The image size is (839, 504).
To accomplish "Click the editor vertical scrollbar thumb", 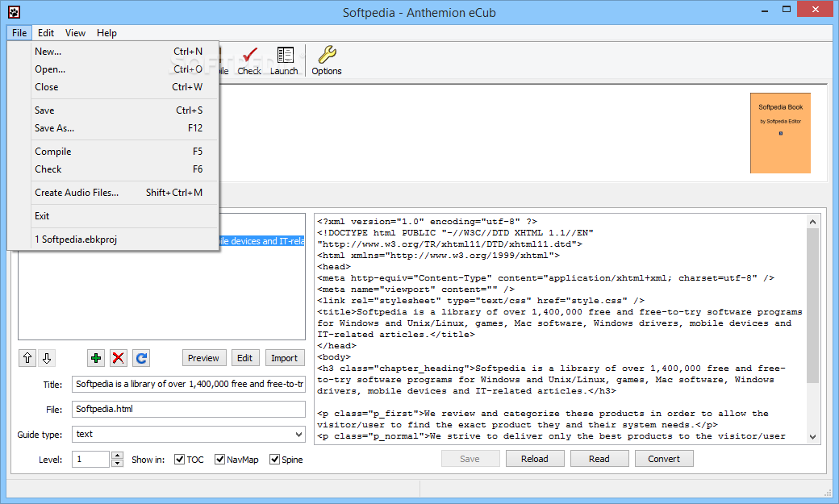I will [813, 306].
